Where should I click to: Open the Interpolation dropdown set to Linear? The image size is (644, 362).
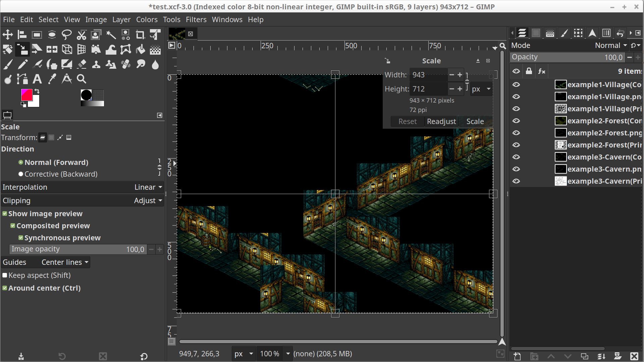(148, 187)
